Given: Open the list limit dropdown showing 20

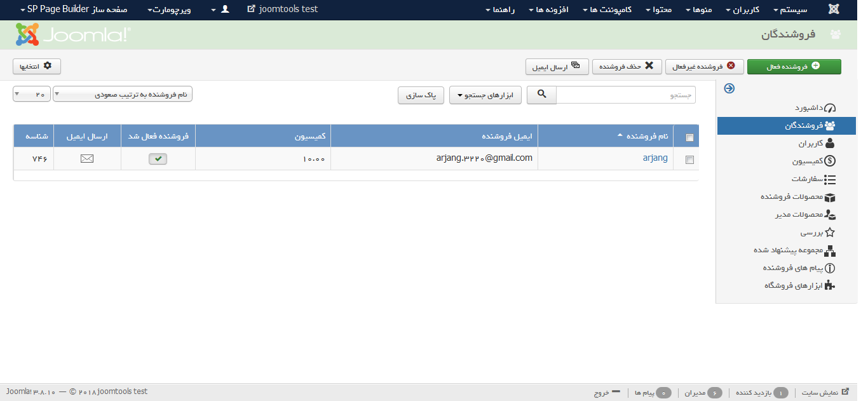Looking at the screenshot, I should [31, 95].
